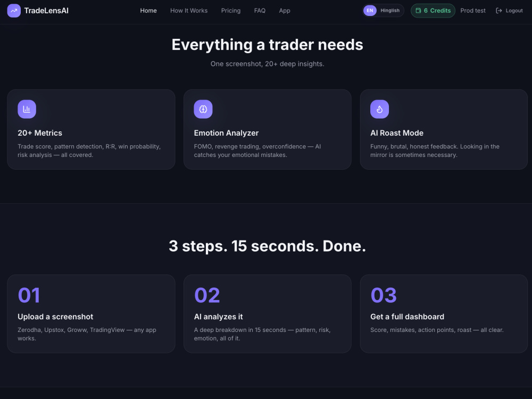Open the Pricing page
532x399 pixels.
point(231,11)
